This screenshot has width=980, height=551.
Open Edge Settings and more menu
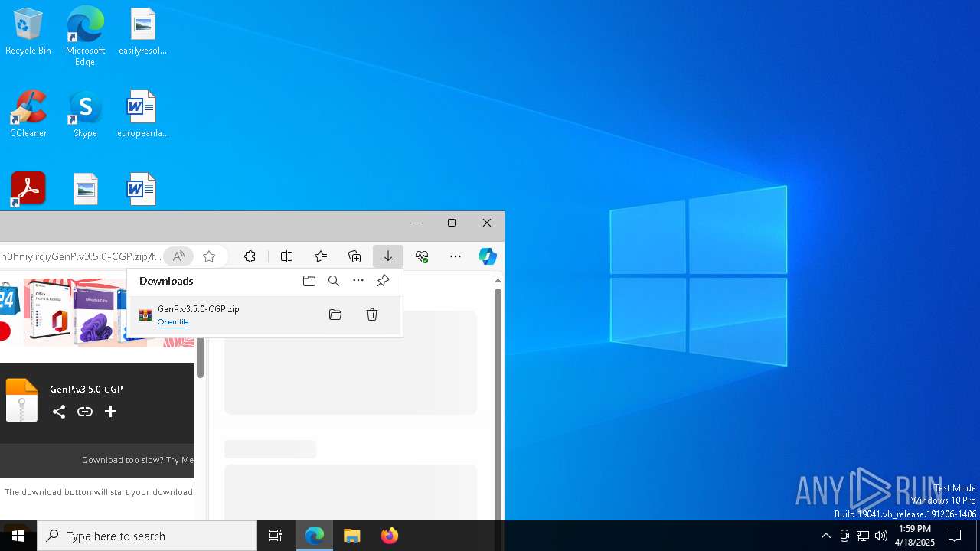click(456, 256)
